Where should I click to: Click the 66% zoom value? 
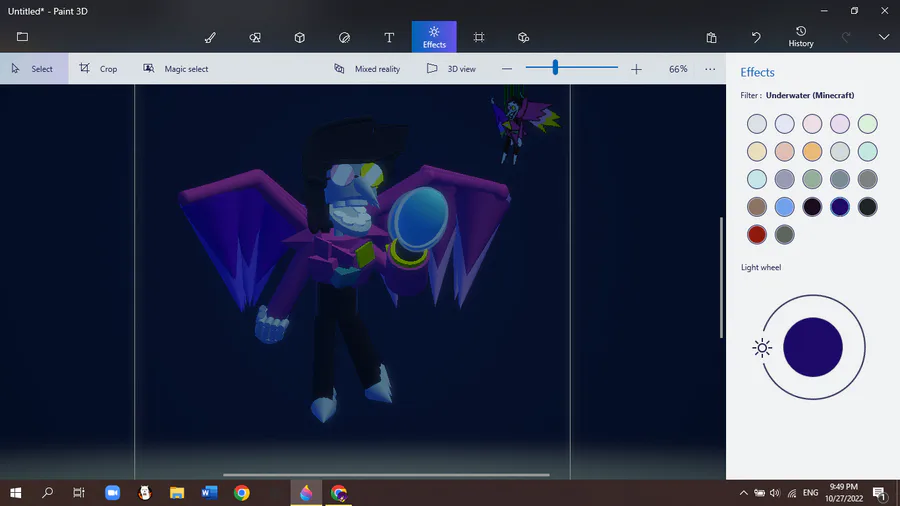tap(678, 69)
